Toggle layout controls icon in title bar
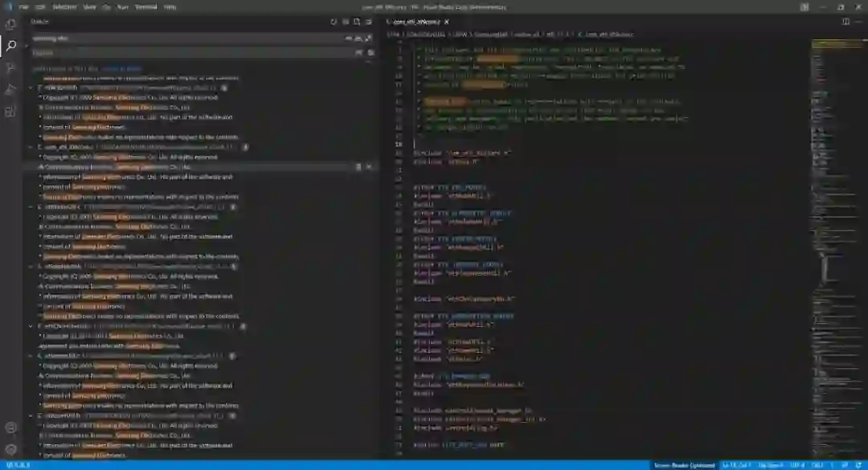Image resolution: width=868 pixels, height=470 pixels. [805, 7]
